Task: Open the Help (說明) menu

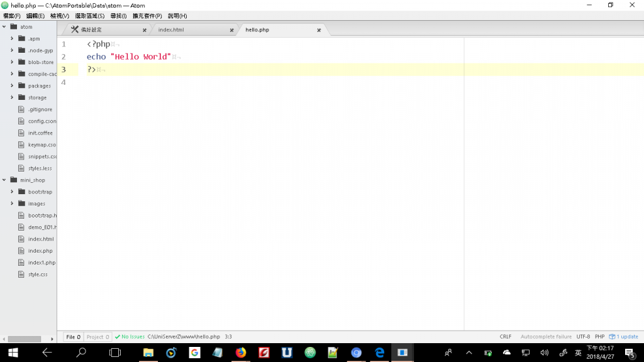Action: pos(177,16)
